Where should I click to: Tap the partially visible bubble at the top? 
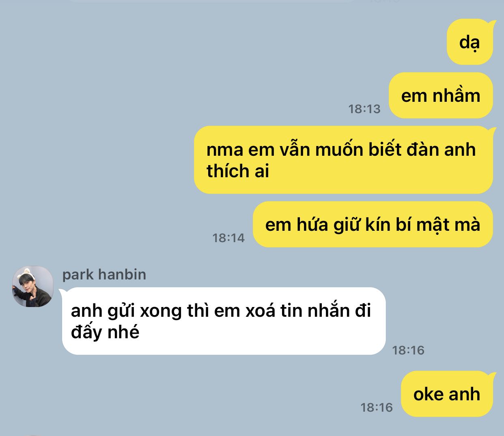tap(211, 1)
